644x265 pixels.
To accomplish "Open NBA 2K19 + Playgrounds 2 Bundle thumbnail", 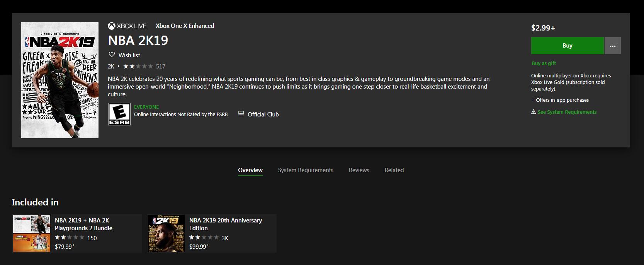I will point(32,233).
